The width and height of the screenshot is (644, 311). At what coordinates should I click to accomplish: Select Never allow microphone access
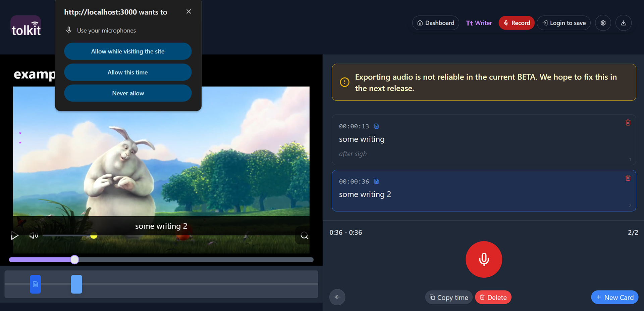click(x=128, y=93)
